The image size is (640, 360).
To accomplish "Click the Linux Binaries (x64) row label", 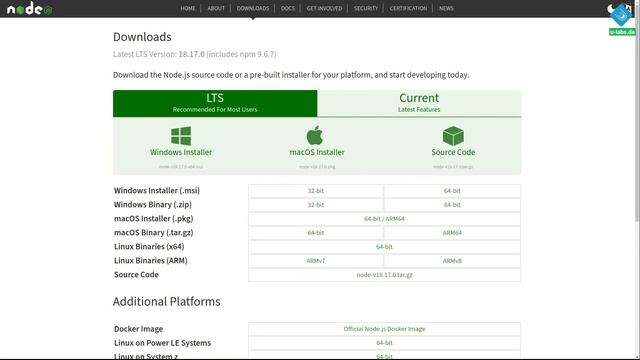I will [x=149, y=247].
